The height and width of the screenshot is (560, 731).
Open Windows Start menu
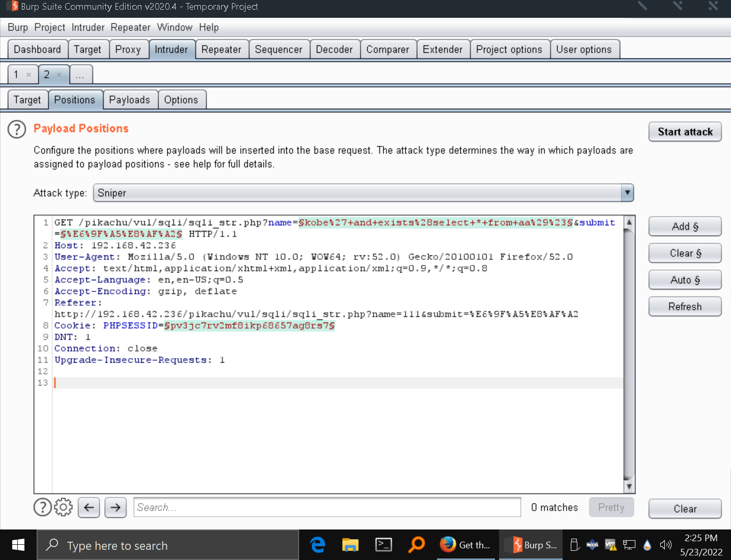click(18, 545)
